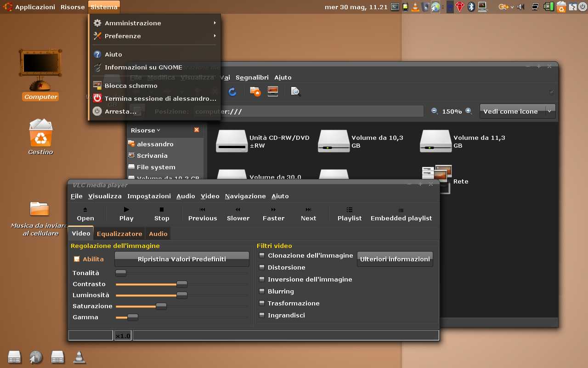
Task: Expand the Amministrazione submenu
Action: pyautogui.click(x=154, y=23)
